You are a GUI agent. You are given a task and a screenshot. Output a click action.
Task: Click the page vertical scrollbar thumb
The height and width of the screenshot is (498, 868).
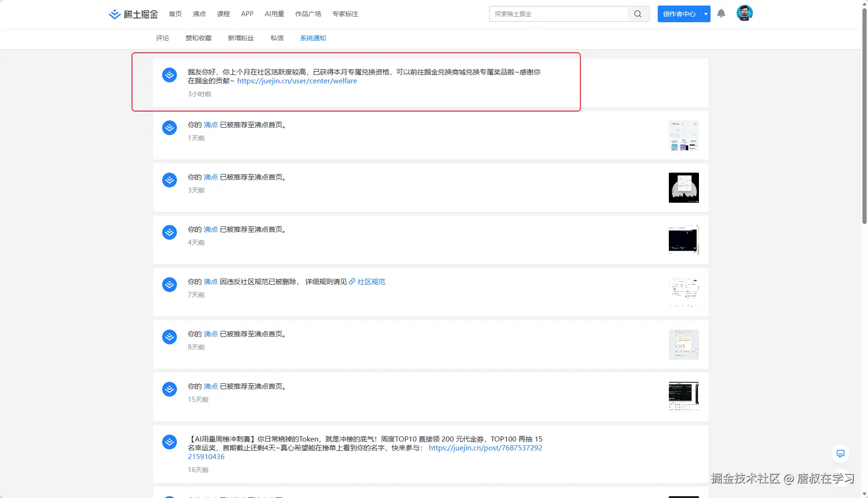click(x=864, y=116)
